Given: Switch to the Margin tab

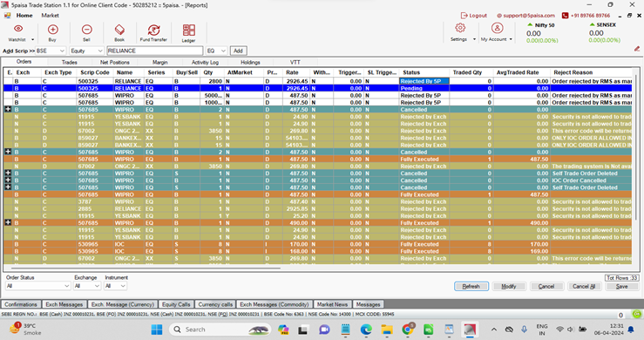Looking at the screenshot, I should click(159, 62).
